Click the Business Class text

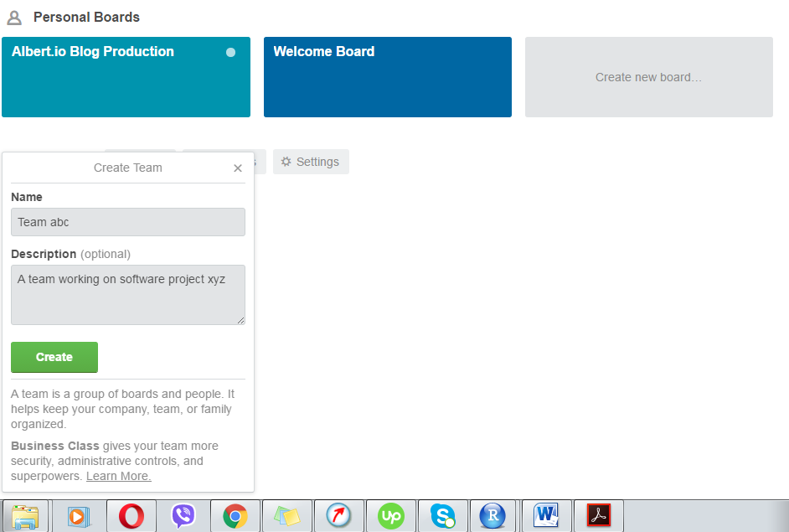54,446
